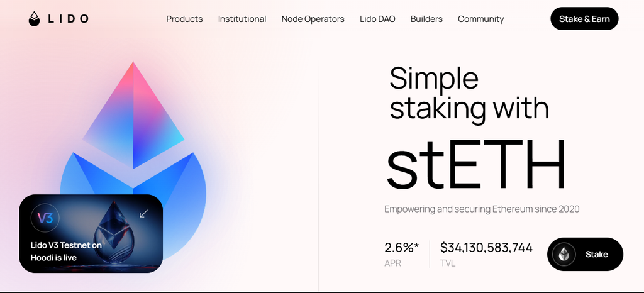Open the Products menu
644x293 pixels.
(x=184, y=19)
